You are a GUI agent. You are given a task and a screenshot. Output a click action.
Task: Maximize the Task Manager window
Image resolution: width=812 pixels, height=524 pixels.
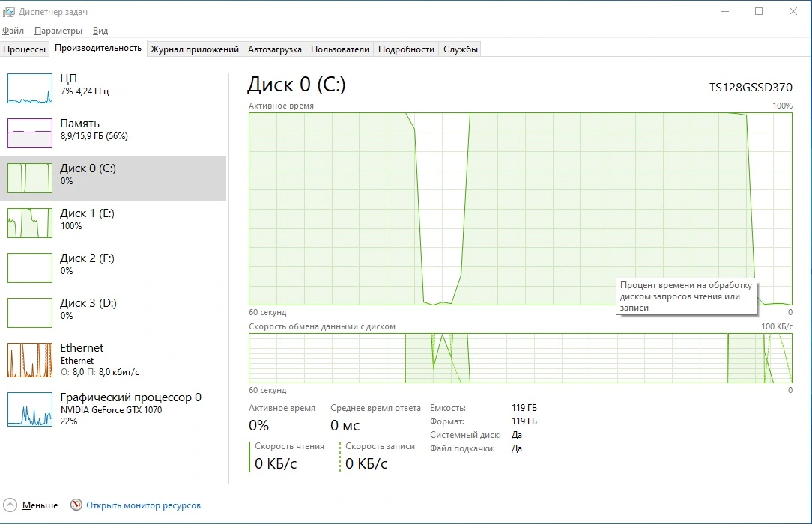click(x=759, y=11)
